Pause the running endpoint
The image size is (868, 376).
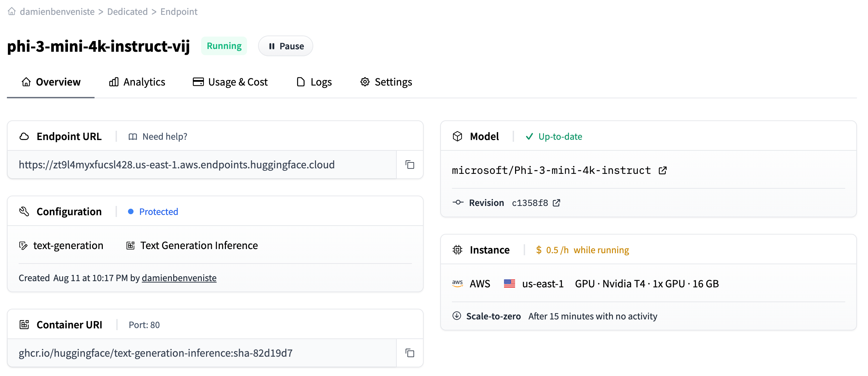[285, 46]
